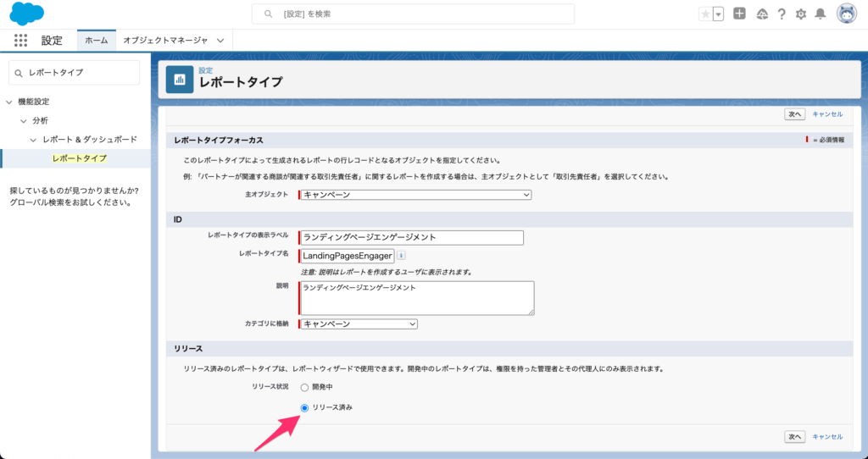Open the favorites list dropdown arrow
The image size is (868, 459).
[x=719, y=14]
